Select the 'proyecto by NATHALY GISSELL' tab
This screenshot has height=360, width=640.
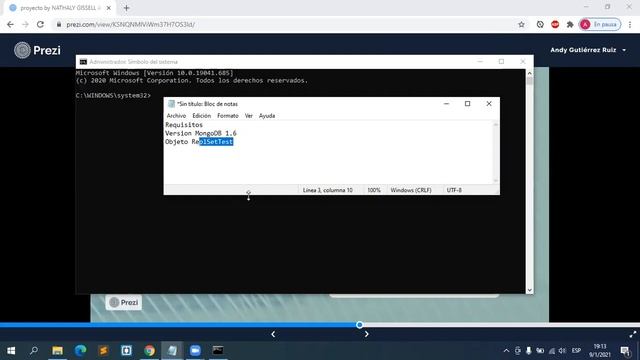[59, 8]
